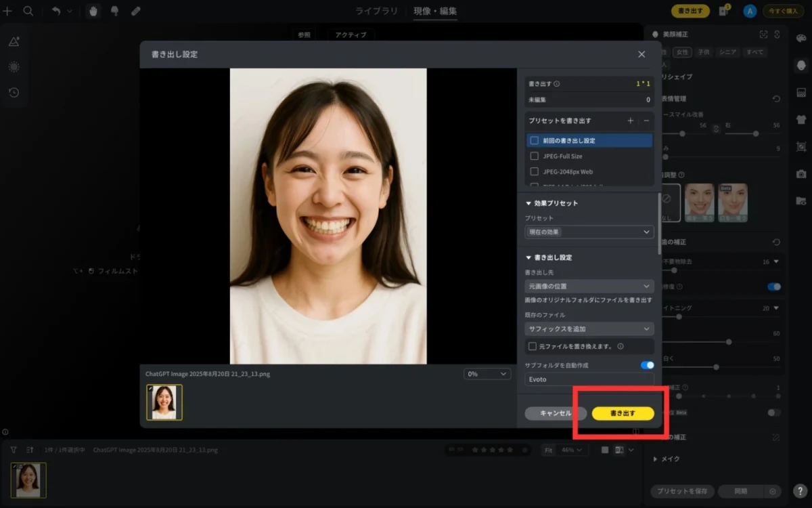
Task: Open the search magnifier icon
Action: [x=28, y=11]
